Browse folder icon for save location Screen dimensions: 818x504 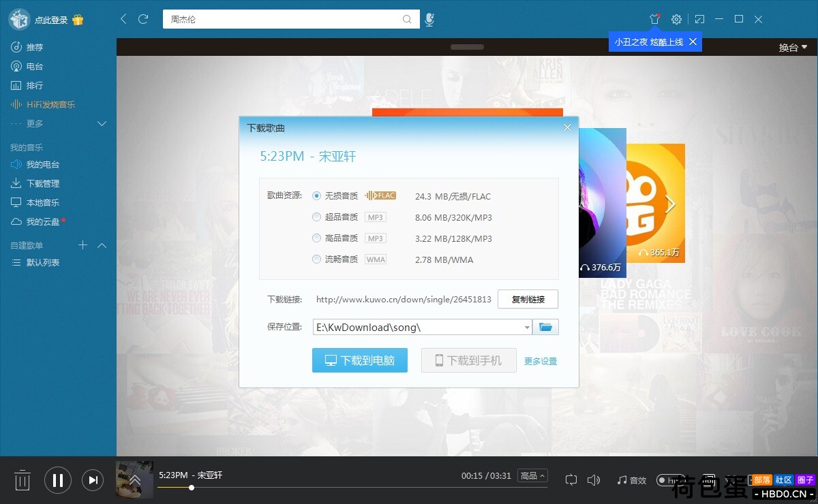pos(545,327)
